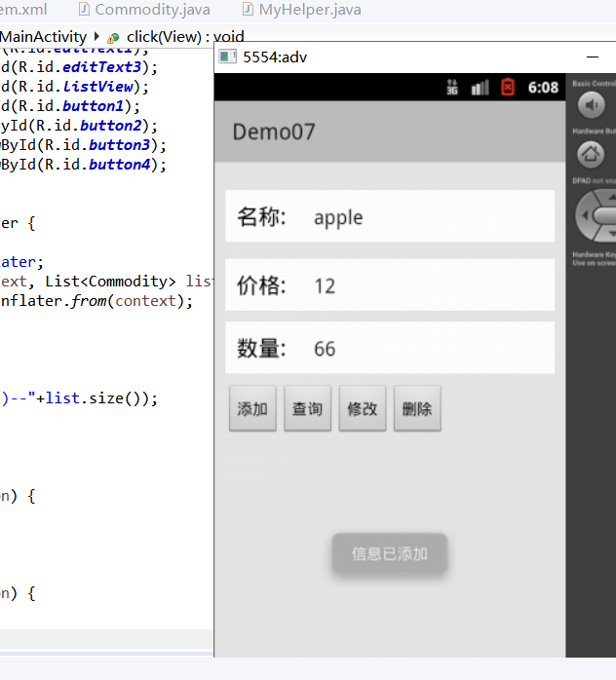The image size is (616, 680).
Task: Click the battery icon in Android status bar
Action: [x=508, y=87]
